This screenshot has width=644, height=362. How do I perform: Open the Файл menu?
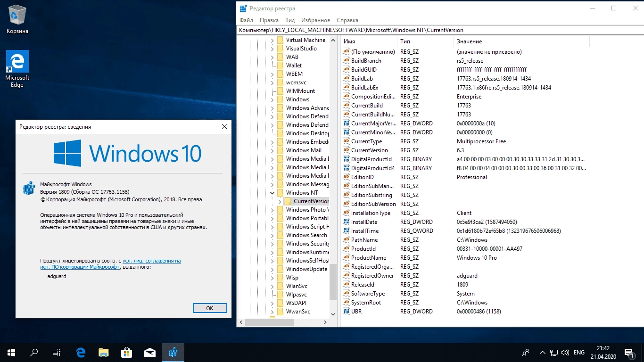pyautogui.click(x=246, y=20)
